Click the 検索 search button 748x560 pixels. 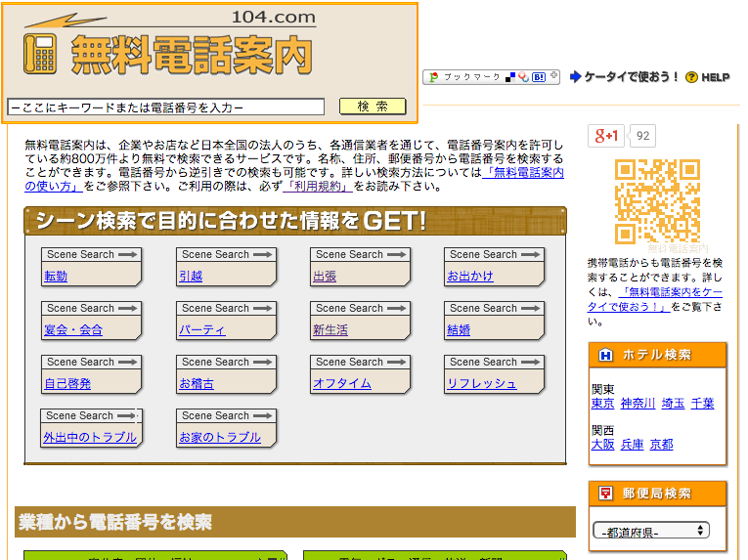click(372, 107)
